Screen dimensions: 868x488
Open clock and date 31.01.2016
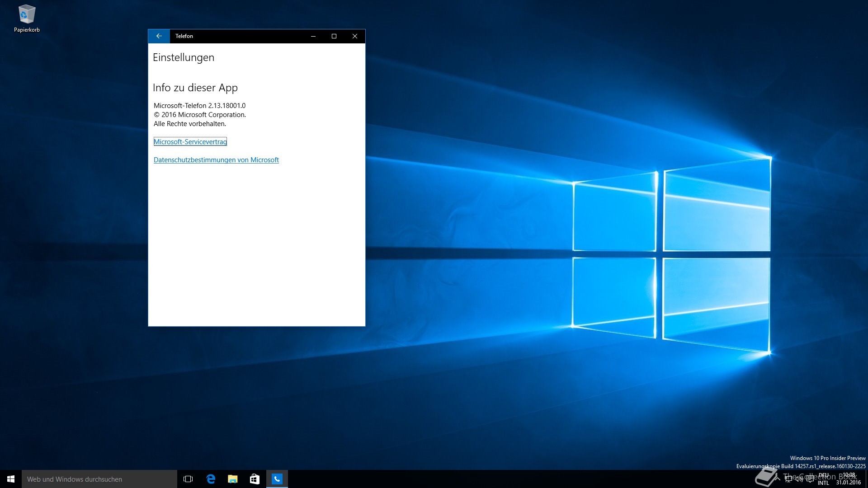coord(848,479)
